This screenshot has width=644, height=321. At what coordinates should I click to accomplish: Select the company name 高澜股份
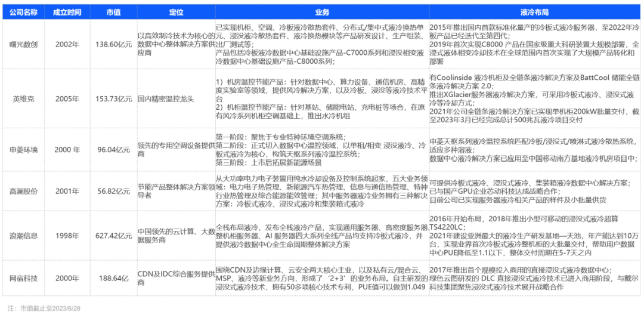(x=23, y=191)
